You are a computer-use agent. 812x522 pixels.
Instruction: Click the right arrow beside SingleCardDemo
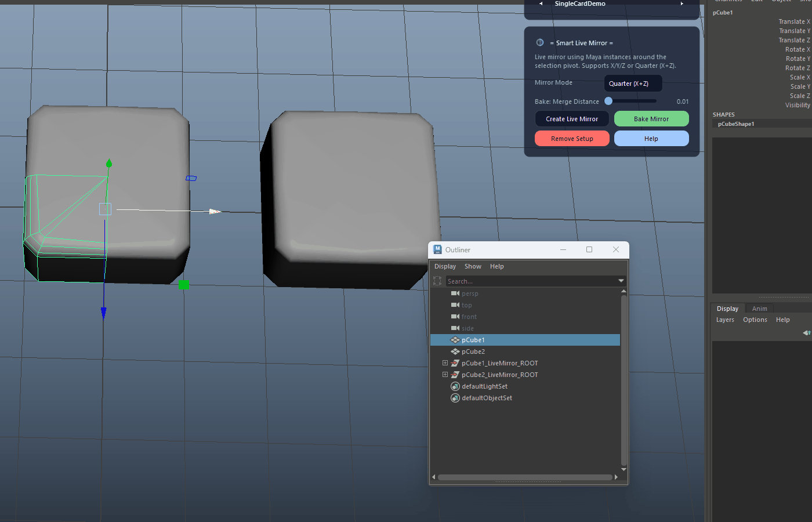coord(682,3)
